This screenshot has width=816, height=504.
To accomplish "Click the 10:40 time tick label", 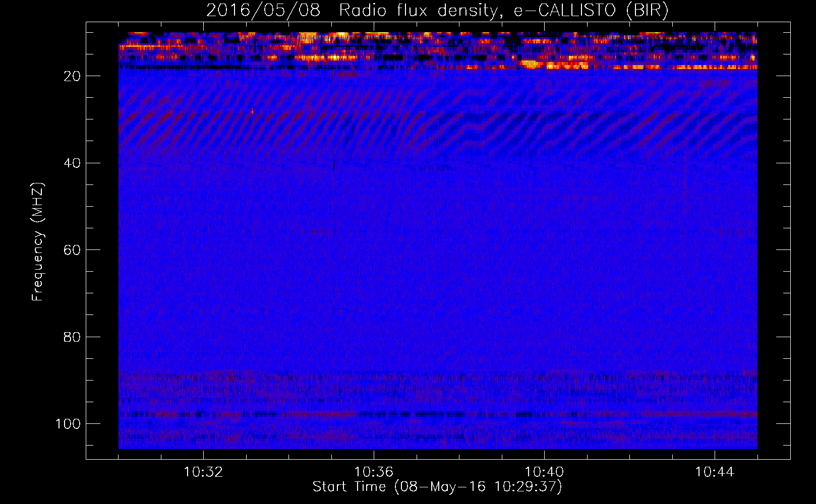I will 544,472.
